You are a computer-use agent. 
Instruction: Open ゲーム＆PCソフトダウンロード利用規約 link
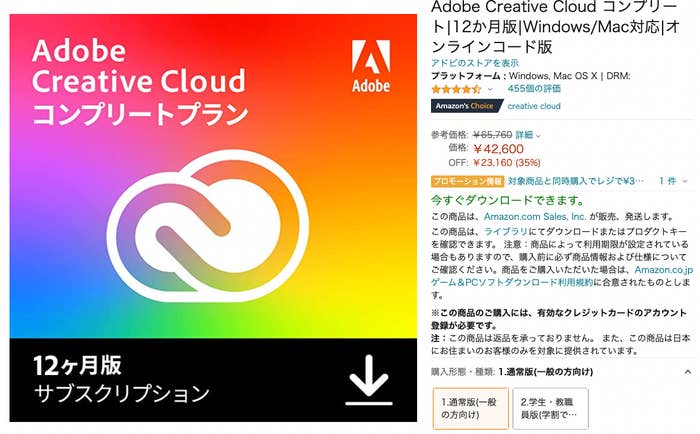pos(512,282)
